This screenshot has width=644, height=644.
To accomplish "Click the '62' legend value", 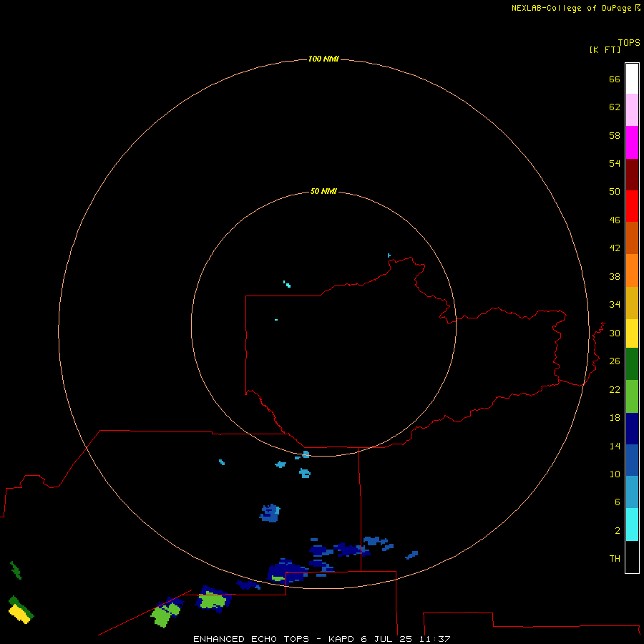I will click(x=615, y=107).
